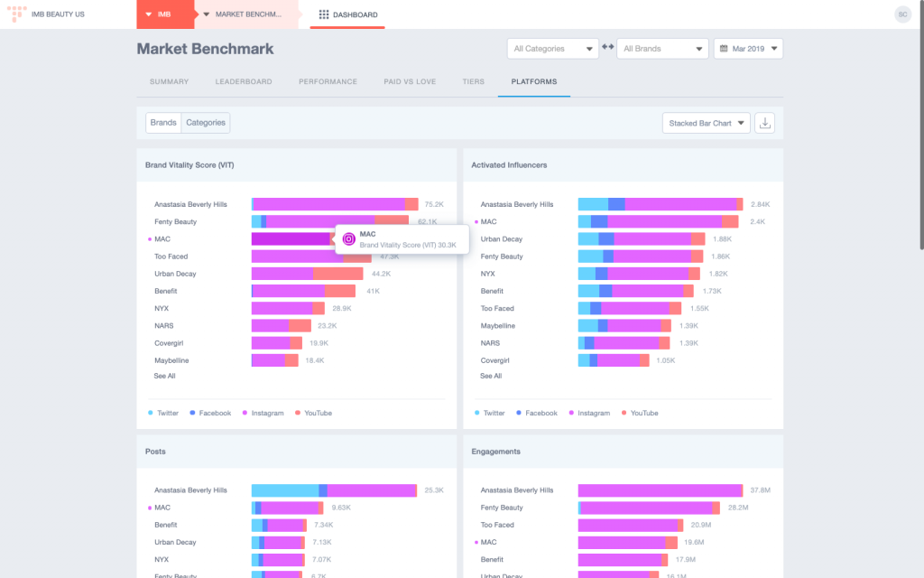
Task: Click the calendar icon beside Mar 2019
Action: coord(724,49)
